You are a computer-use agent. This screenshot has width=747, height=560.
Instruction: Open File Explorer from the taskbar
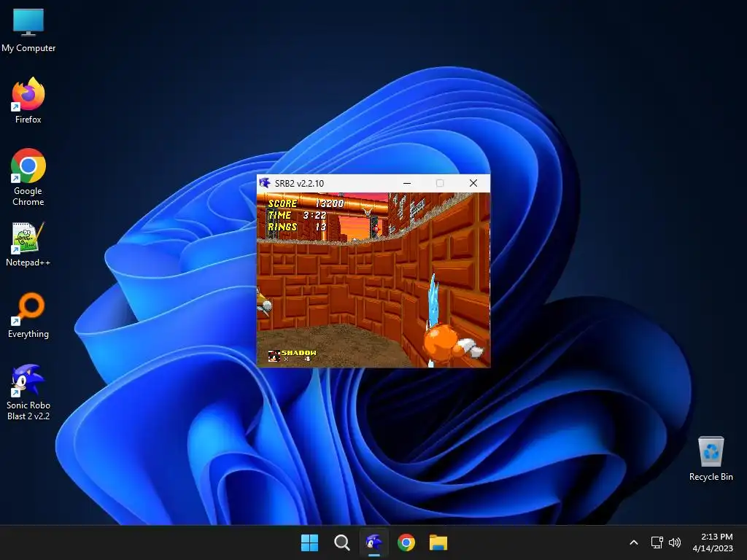pyautogui.click(x=438, y=542)
